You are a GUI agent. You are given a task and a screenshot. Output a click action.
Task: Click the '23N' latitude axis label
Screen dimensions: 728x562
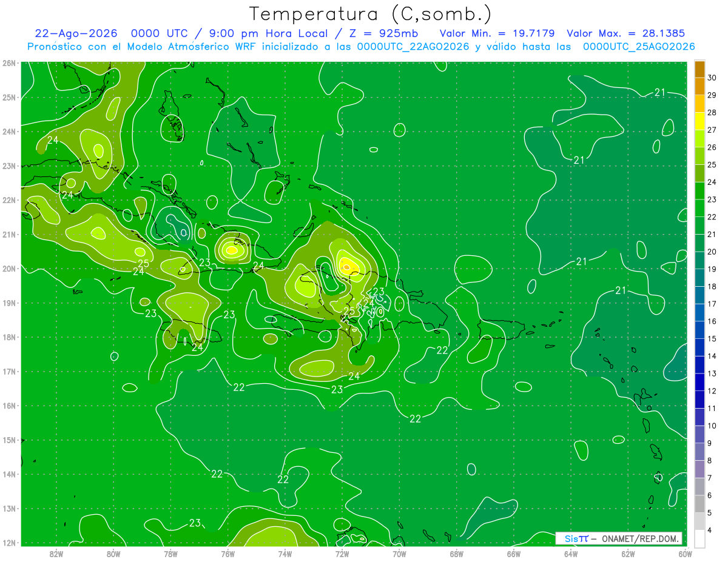click(9, 166)
